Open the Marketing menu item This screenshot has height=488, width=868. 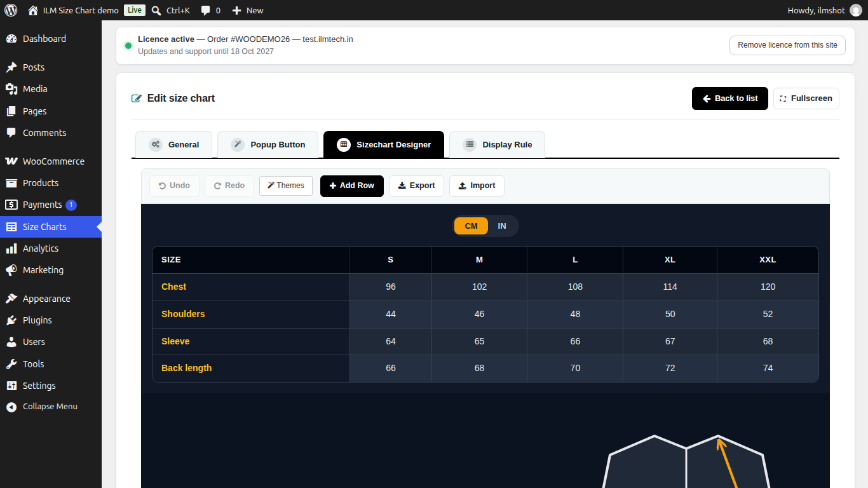(51, 270)
